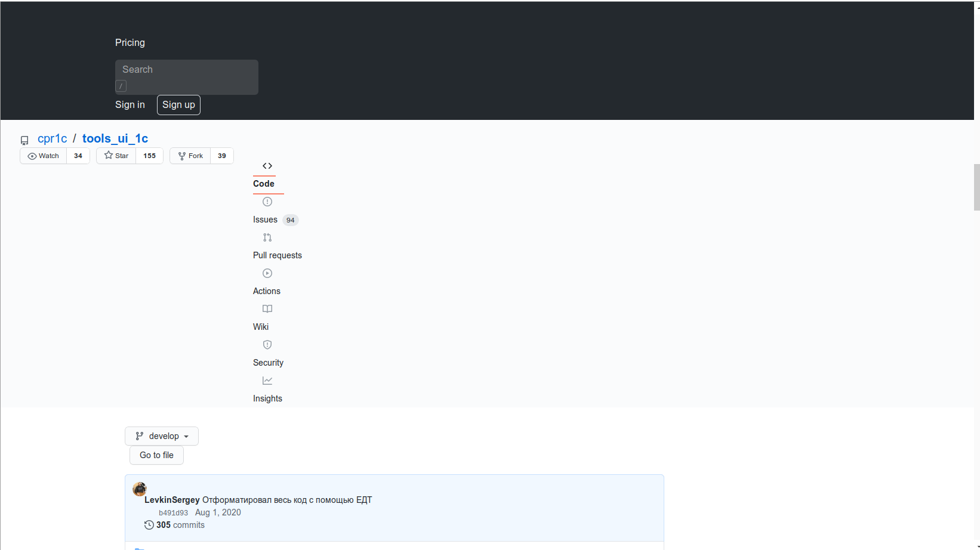Screen dimensions: 980x550
Task: Click the Security shield icon
Action: tap(267, 345)
